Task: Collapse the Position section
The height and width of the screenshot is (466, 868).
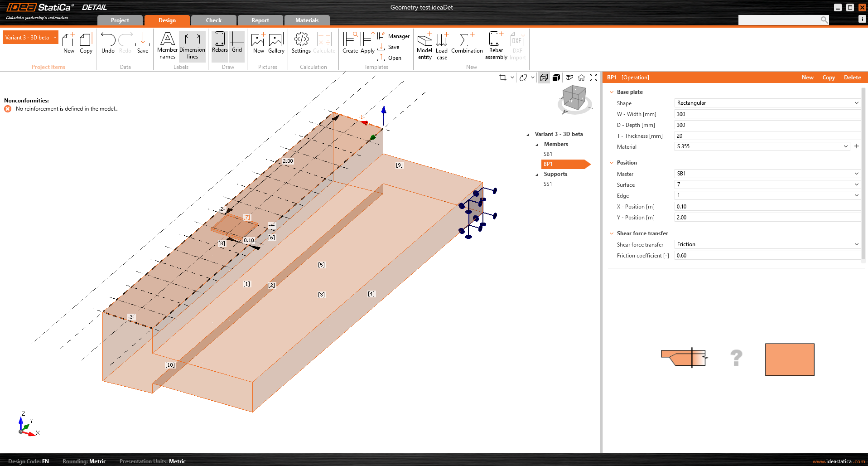Action: [612, 162]
